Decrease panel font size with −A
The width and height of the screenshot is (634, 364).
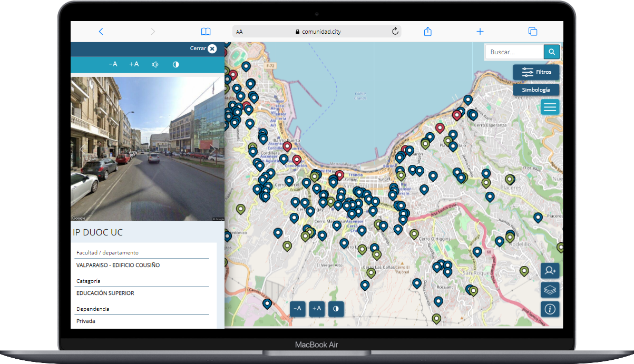tap(113, 64)
